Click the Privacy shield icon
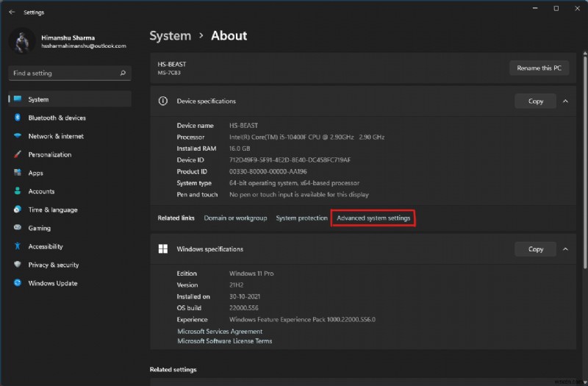Viewport: 588px width, 386px height. [x=18, y=265]
